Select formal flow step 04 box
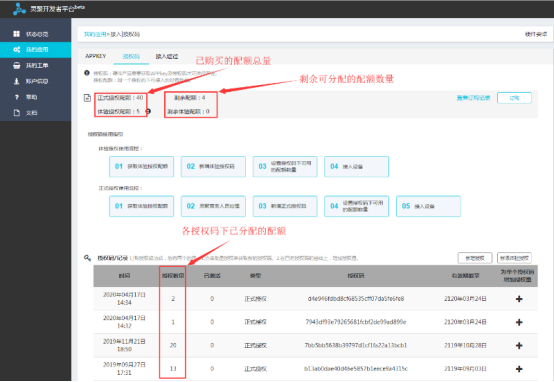 356,206
